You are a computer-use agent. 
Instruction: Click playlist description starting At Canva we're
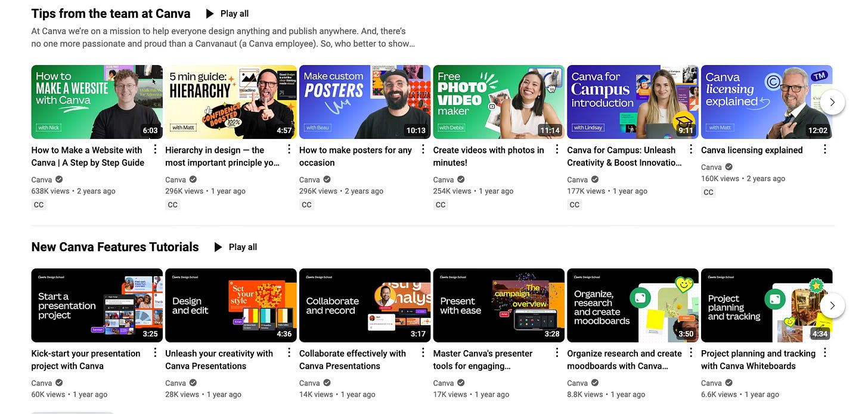[x=223, y=37]
